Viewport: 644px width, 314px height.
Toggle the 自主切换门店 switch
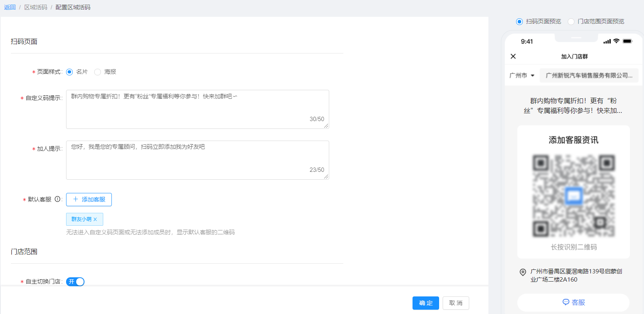point(75,282)
